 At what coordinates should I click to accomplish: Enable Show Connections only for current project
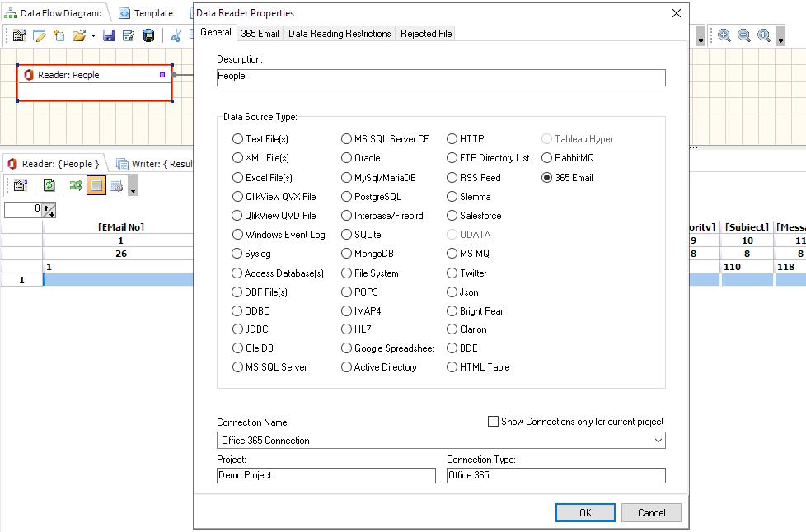click(493, 421)
